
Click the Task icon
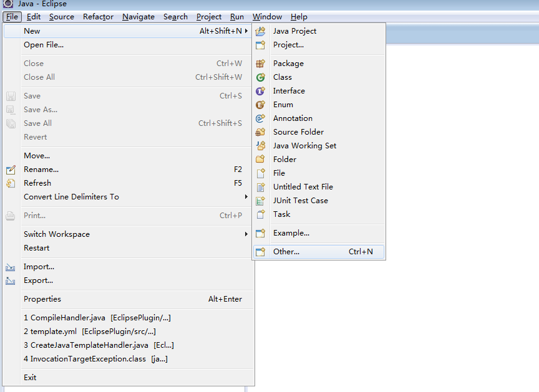(x=261, y=214)
